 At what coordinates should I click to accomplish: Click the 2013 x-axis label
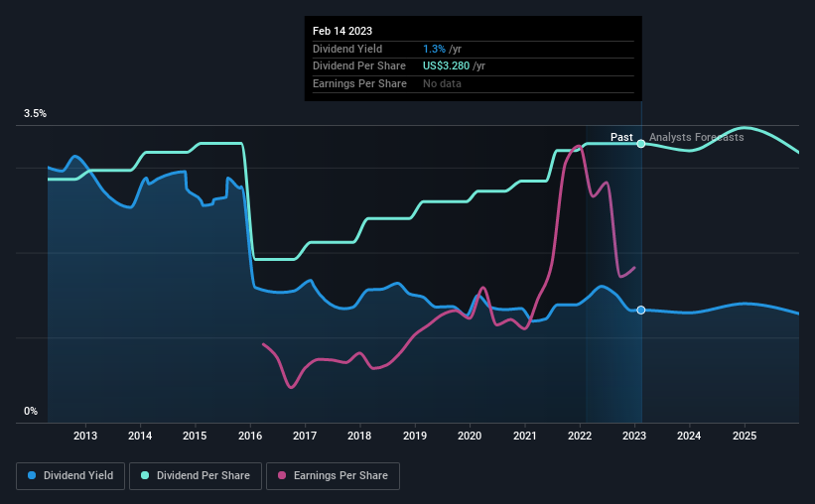(85, 436)
